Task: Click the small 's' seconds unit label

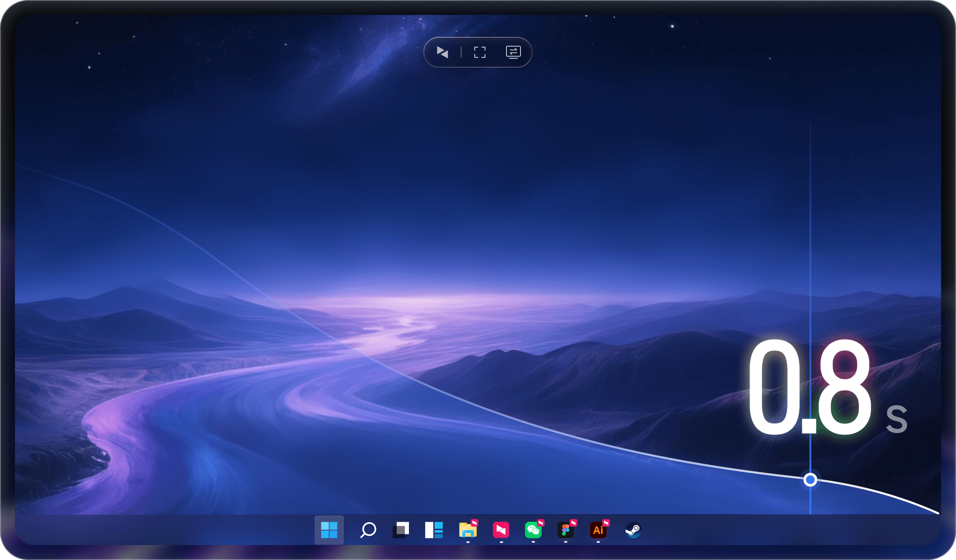Action: (896, 419)
